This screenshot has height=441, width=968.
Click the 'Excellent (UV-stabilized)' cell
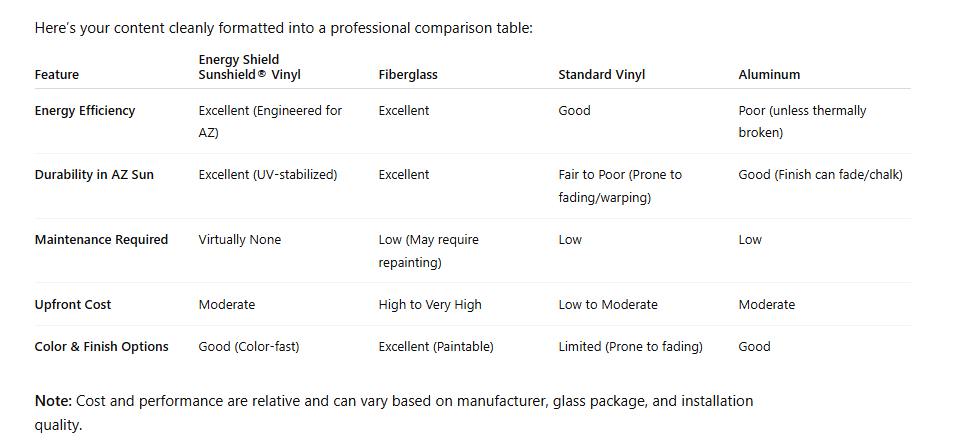[x=268, y=175]
